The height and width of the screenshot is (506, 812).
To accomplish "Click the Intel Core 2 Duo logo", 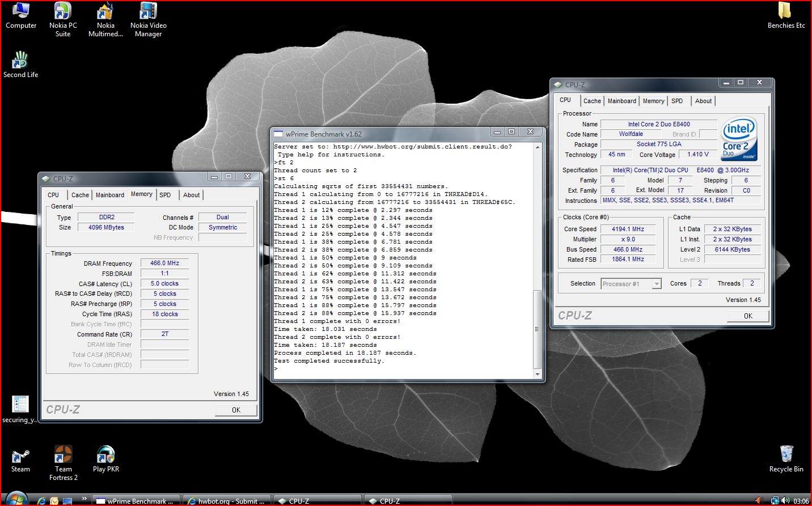I will tap(739, 138).
